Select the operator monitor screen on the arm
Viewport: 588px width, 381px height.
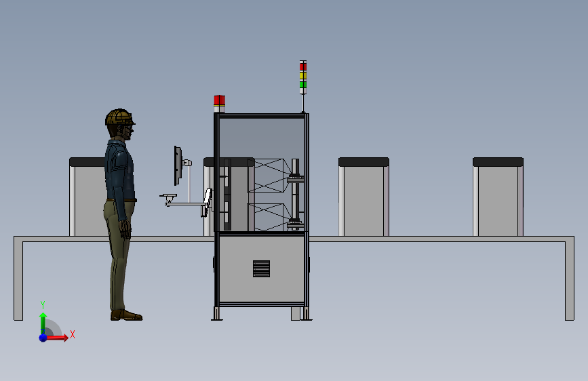(x=178, y=165)
